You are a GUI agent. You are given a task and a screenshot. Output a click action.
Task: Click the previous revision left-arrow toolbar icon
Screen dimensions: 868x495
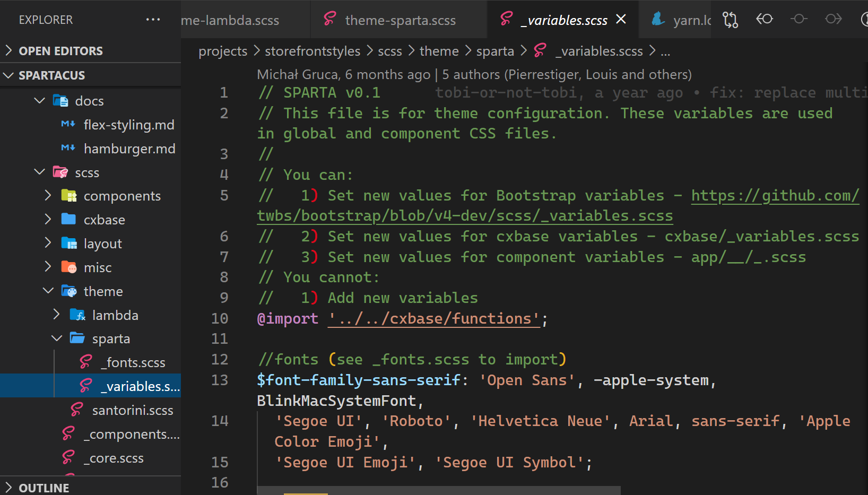[765, 19]
